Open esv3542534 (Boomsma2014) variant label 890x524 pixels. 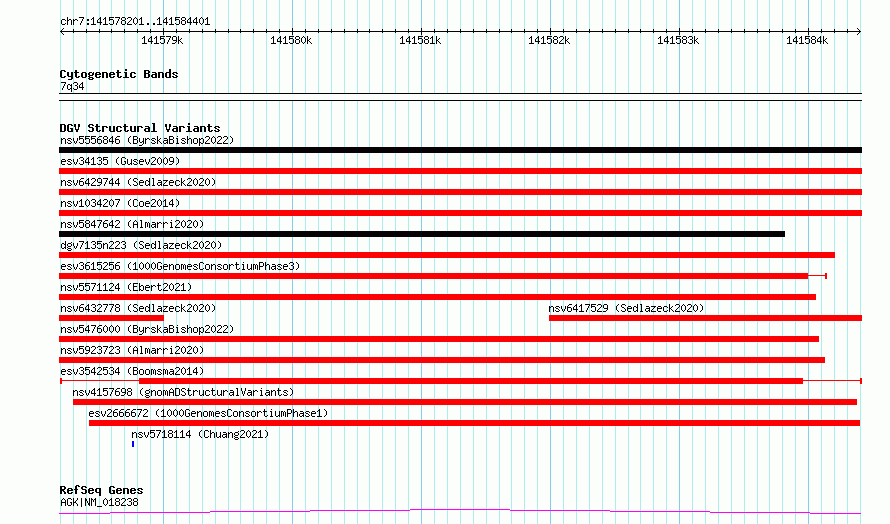132,371
